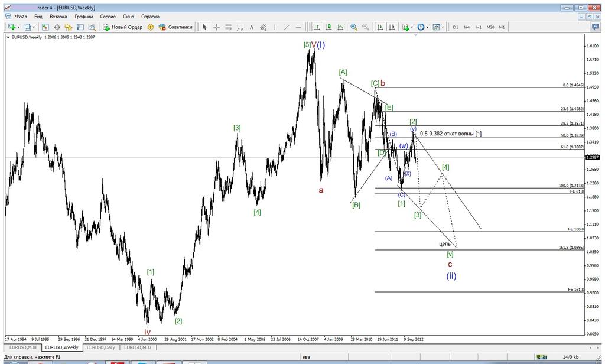This screenshot has height=364, width=605.
Task: Pick the Fibonacci retracement tool icon
Action: [229, 27]
